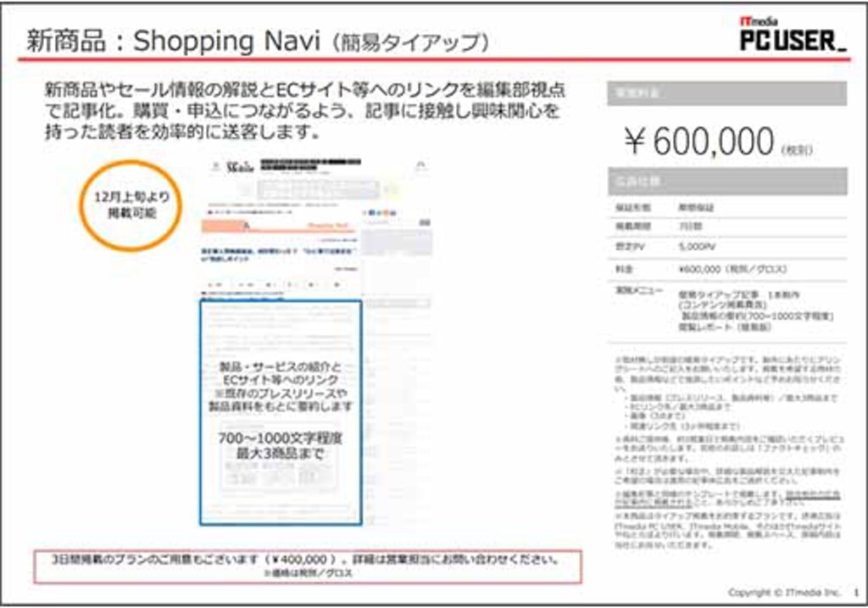Click the large price "¥600,000"
This screenshot has height=608, width=868.
[699, 142]
